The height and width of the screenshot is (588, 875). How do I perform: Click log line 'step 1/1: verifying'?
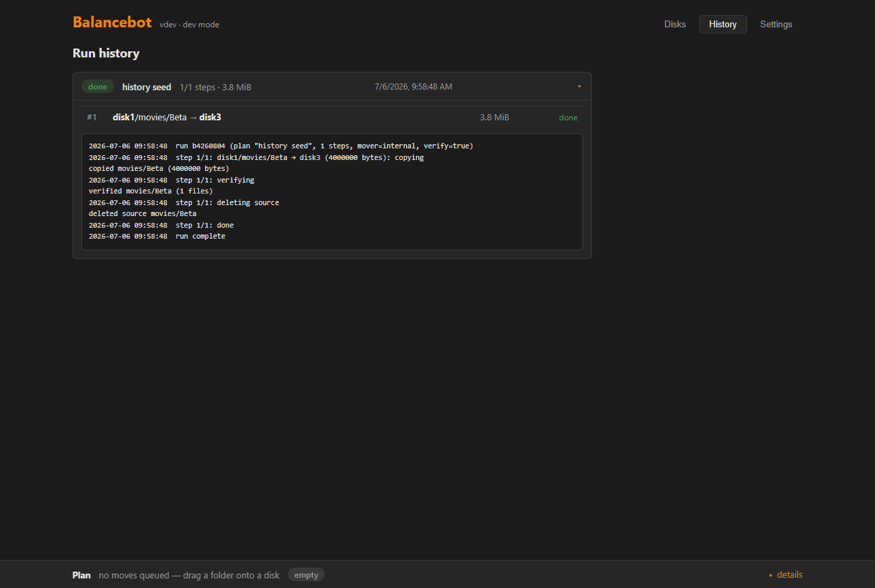coord(172,180)
